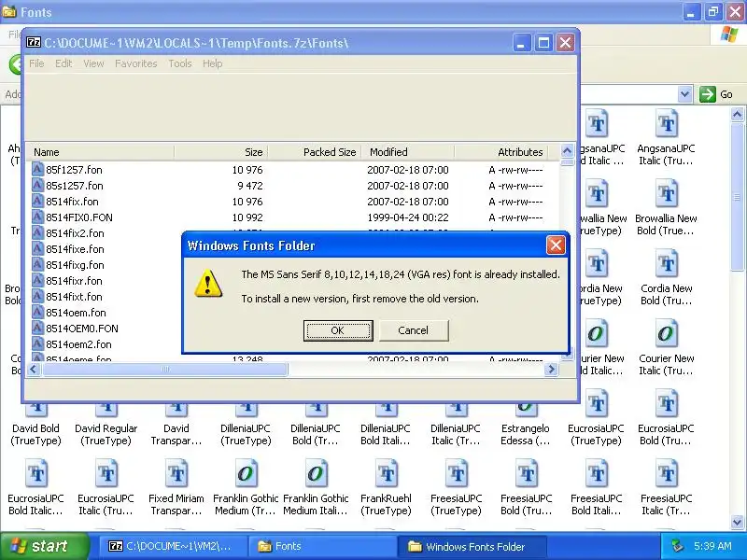The image size is (747, 560).
Task: Select EucrosiaUPC Bold Italic font icon
Action: point(36,473)
